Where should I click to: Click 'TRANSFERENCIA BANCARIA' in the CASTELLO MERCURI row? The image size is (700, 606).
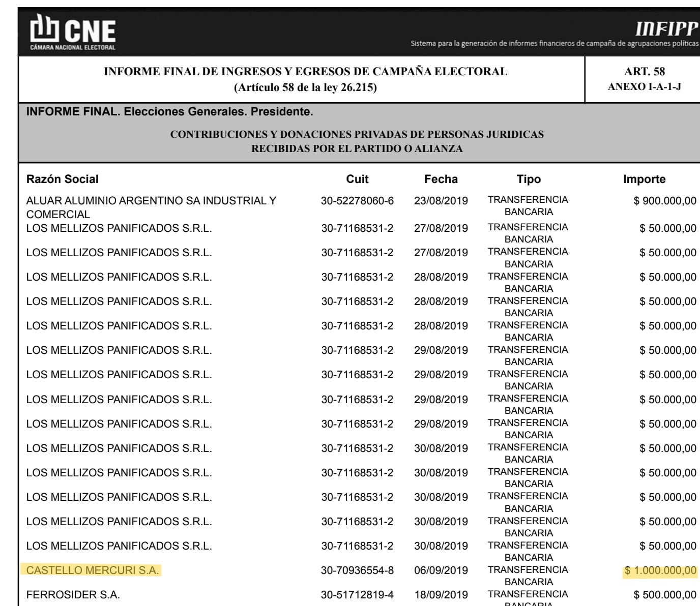[528, 575]
